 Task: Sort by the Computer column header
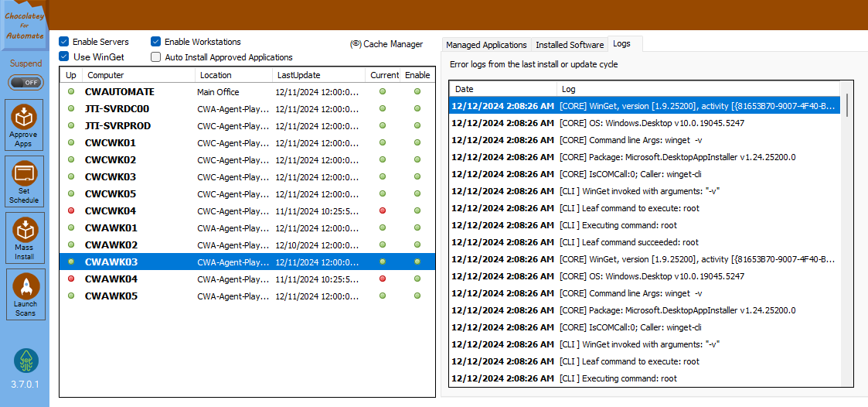click(139, 75)
